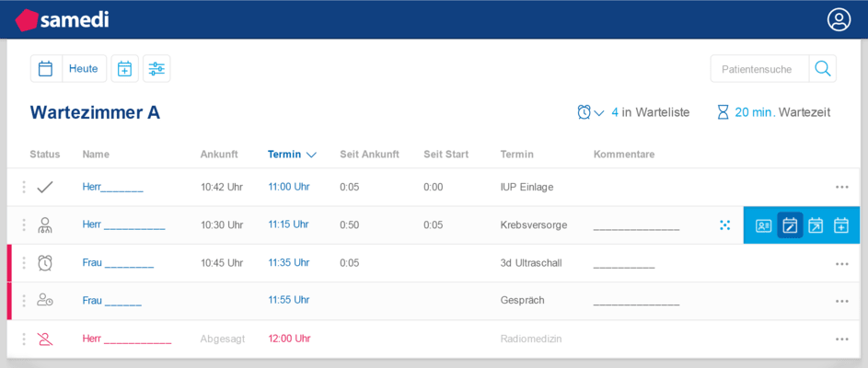The width and height of the screenshot is (868, 368).
Task: Open patient card icon in highlighted row
Action: coord(763,225)
